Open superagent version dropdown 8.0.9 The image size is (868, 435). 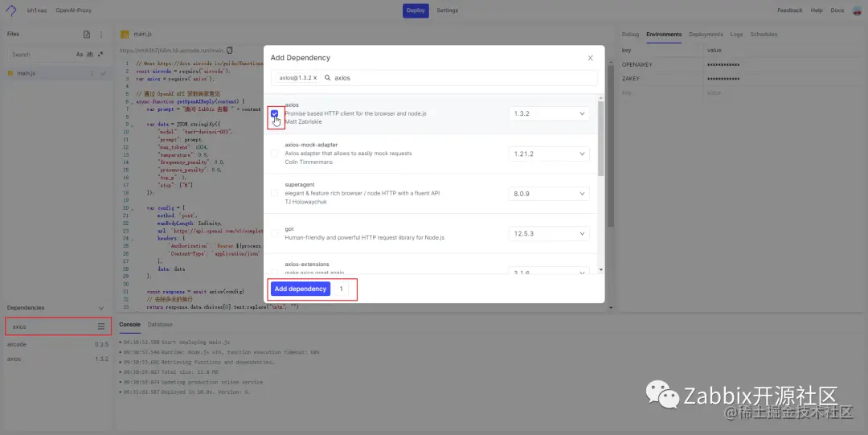[x=549, y=194]
